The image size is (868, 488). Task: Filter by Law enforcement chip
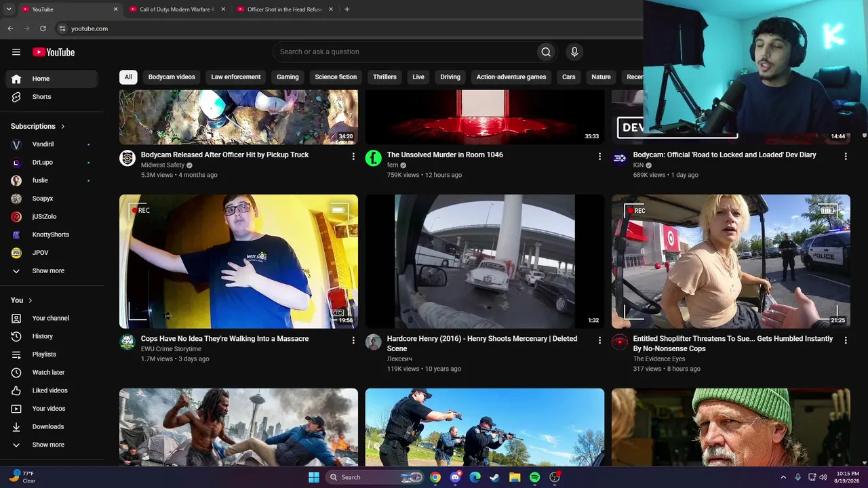[x=236, y=77]
